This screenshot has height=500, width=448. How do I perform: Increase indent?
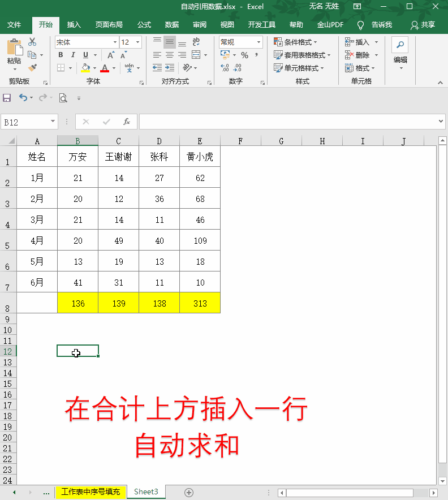coord(170,68)
